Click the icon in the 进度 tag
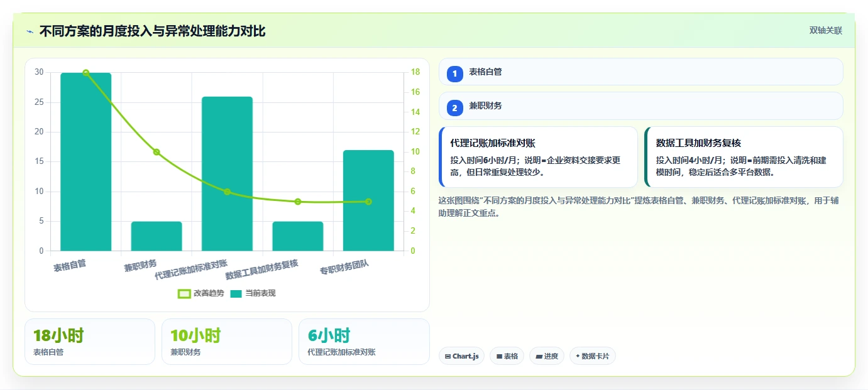868x390 pixels. [x=539, y=356]
